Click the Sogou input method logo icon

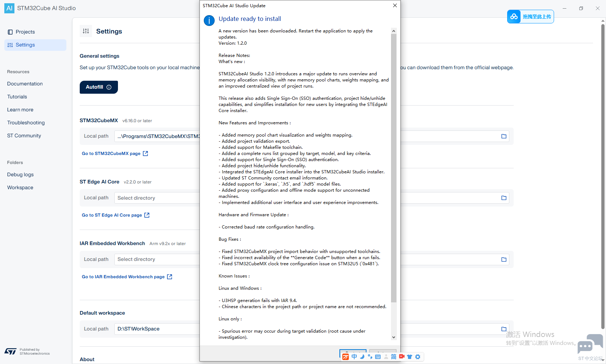346,357
